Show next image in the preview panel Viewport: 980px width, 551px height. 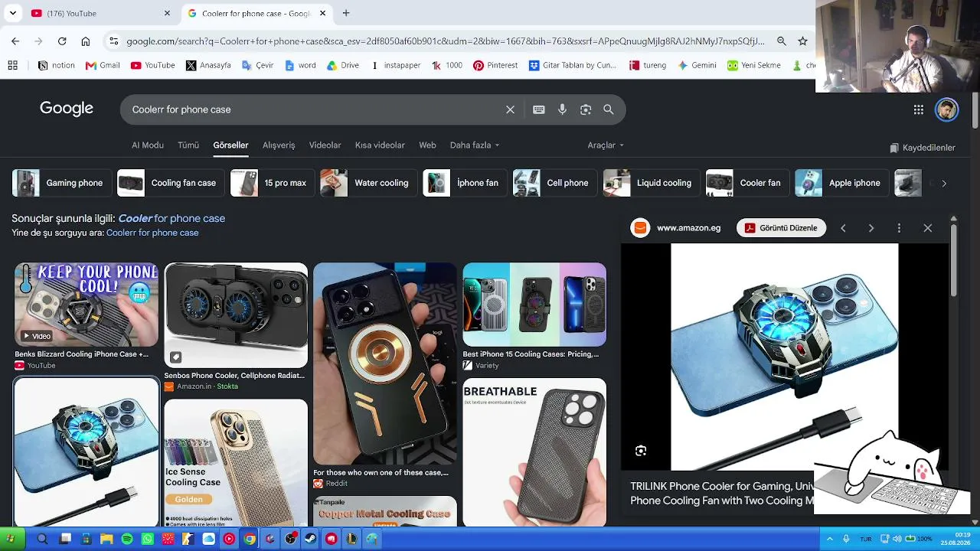point(871,228)
